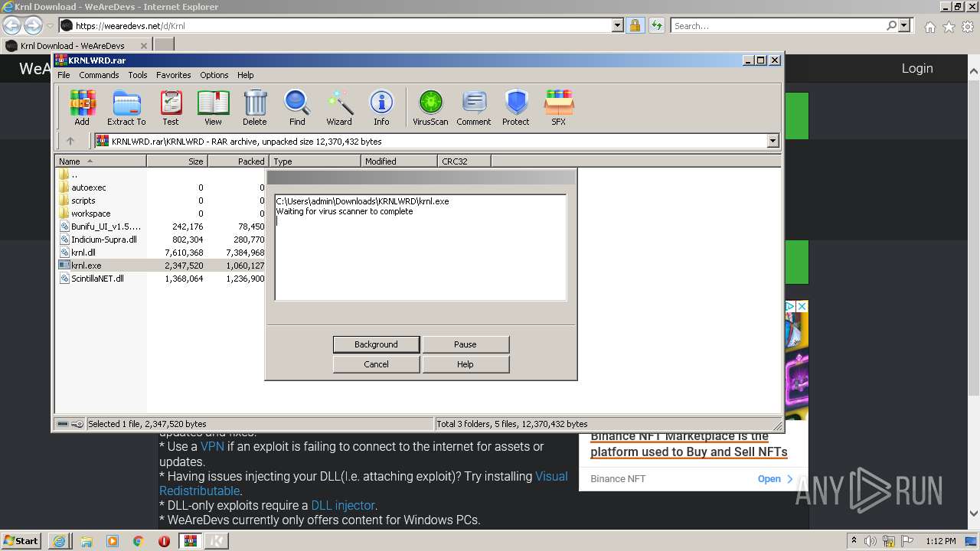The image size is (980, 551).
Task: Open the Tools menu
Action: tap(138, 75)
